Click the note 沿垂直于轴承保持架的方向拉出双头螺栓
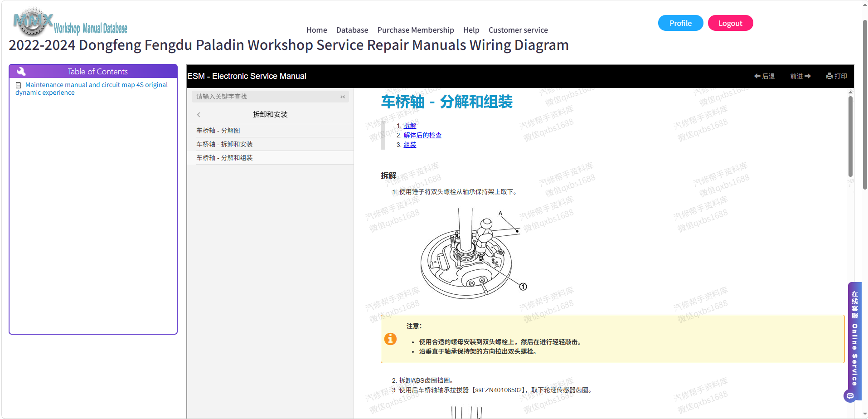 [478, 351]
